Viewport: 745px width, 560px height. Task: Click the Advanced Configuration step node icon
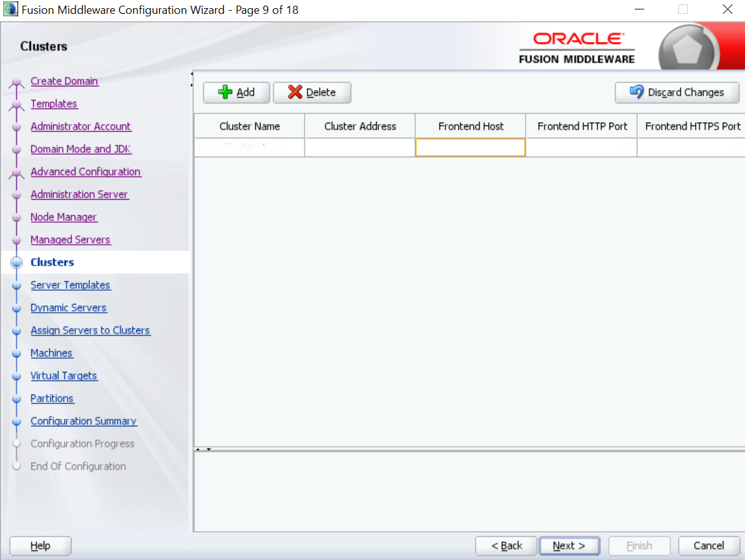(x=16, y=173)
